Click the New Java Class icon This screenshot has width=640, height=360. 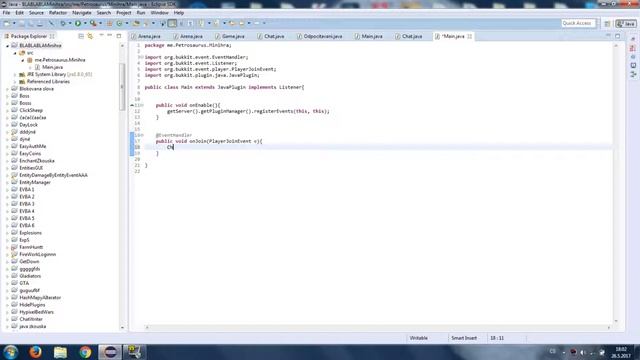[119, 23]
